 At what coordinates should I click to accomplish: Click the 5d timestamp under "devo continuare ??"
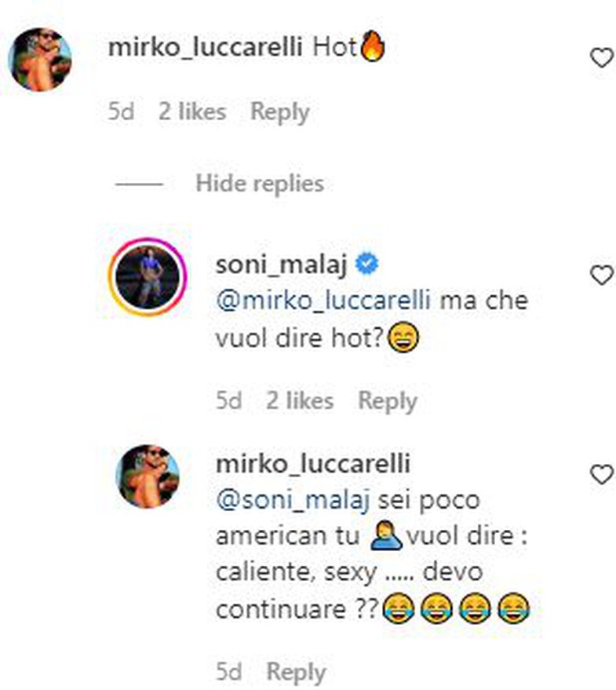tap(228, 673)
